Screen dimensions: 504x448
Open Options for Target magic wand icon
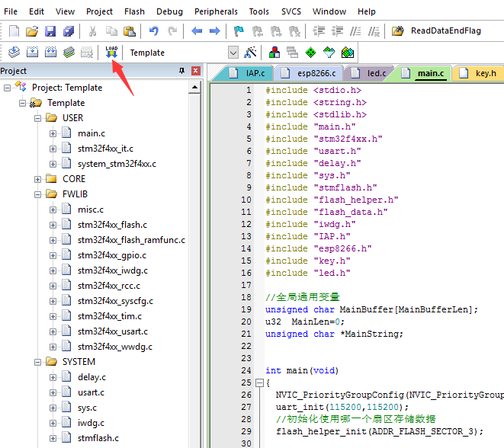250,52
